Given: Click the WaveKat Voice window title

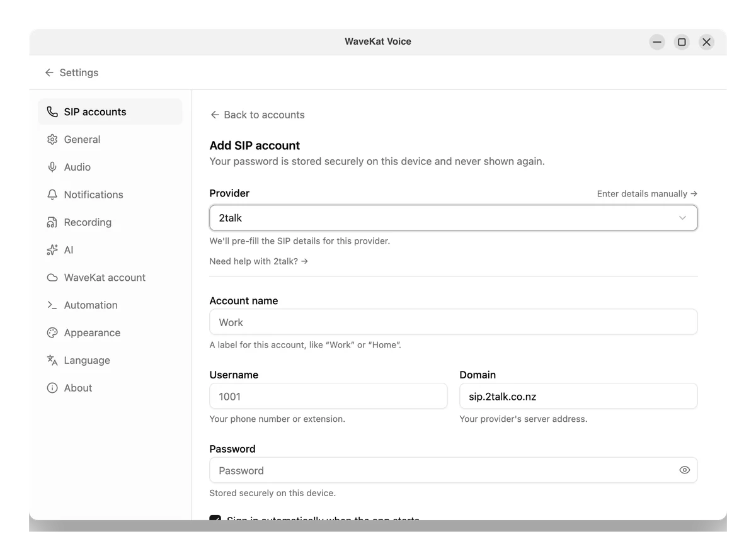Looking at the screenshot, I should pos(378,42).
